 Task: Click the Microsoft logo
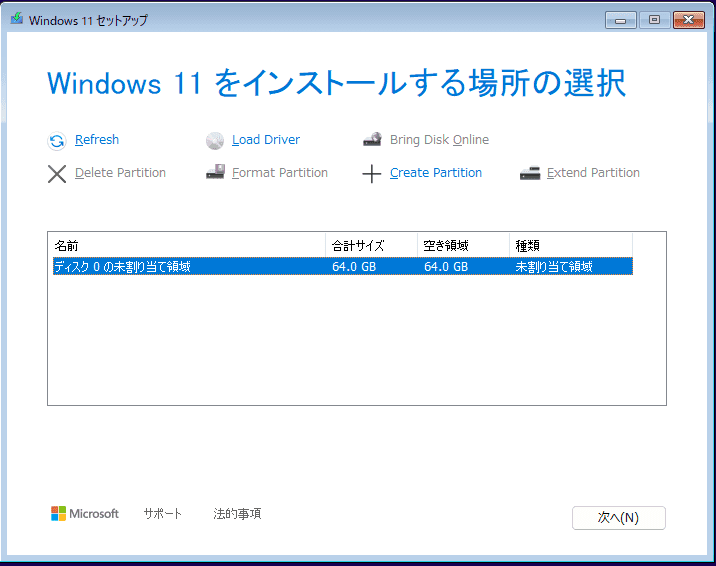85,514
